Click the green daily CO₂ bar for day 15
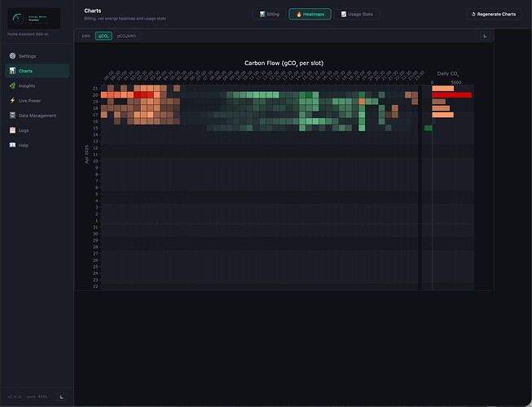532x407 pixels. coord(429,128)
